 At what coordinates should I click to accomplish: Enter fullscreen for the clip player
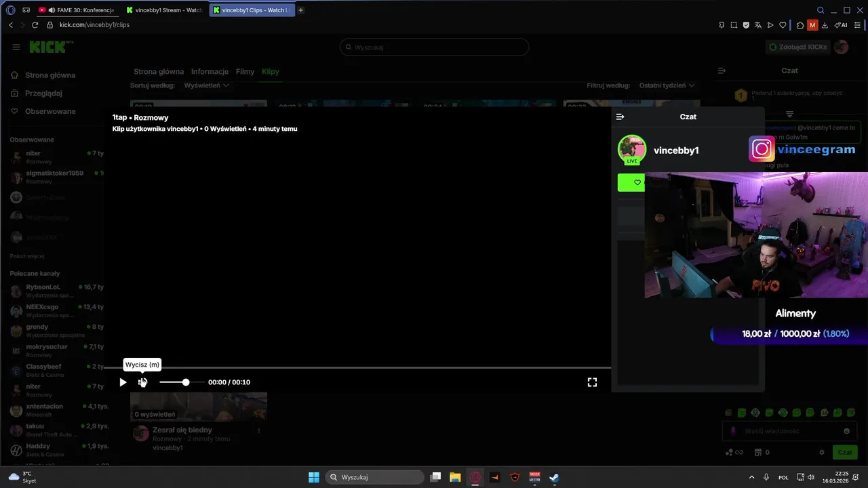coord(592,382)
